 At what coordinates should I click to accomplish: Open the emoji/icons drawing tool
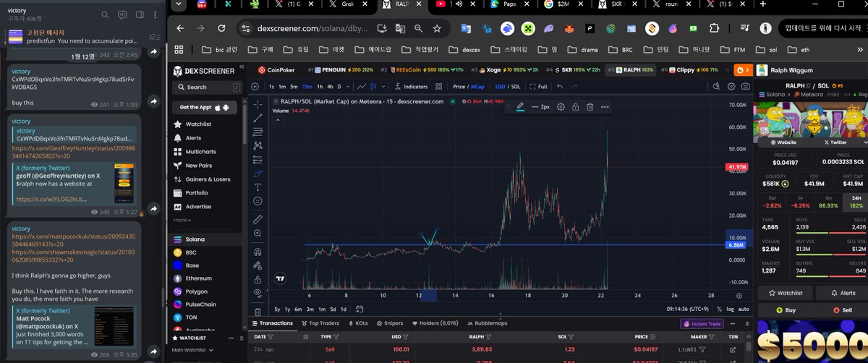coord(258,200)
